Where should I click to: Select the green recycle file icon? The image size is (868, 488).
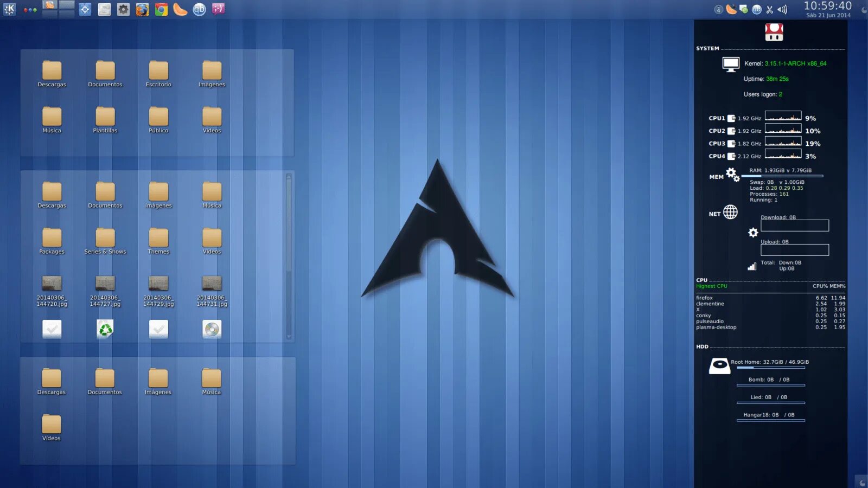105,329
